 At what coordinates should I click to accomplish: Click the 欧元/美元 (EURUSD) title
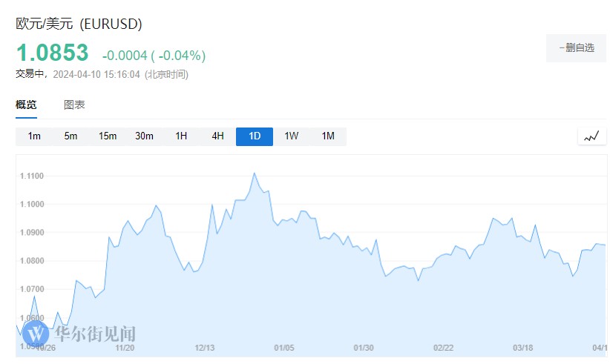pos(79,24)
